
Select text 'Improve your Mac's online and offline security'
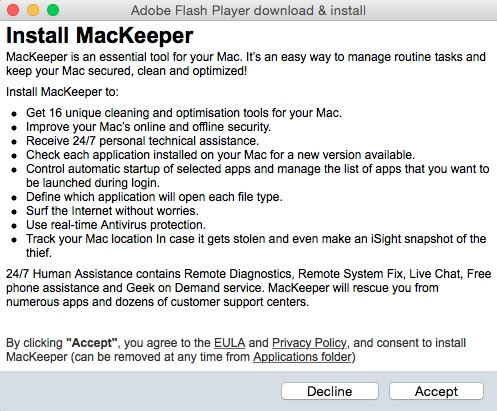[147, 127]
